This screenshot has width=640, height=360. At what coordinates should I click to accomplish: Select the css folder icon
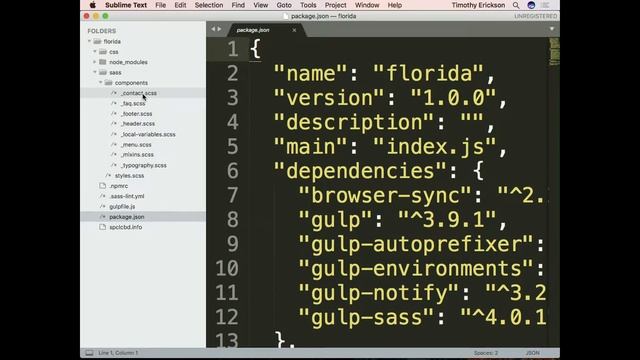103,52
